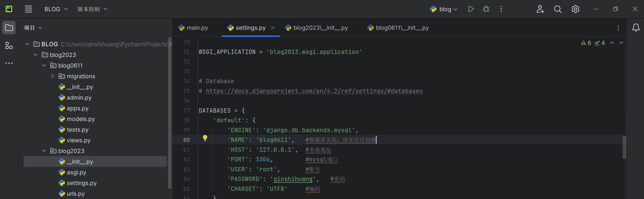Jump to previous highlighted error arrow
This screenshot has width=644, height=199.
pyautogui.click(x=612, y=43)
